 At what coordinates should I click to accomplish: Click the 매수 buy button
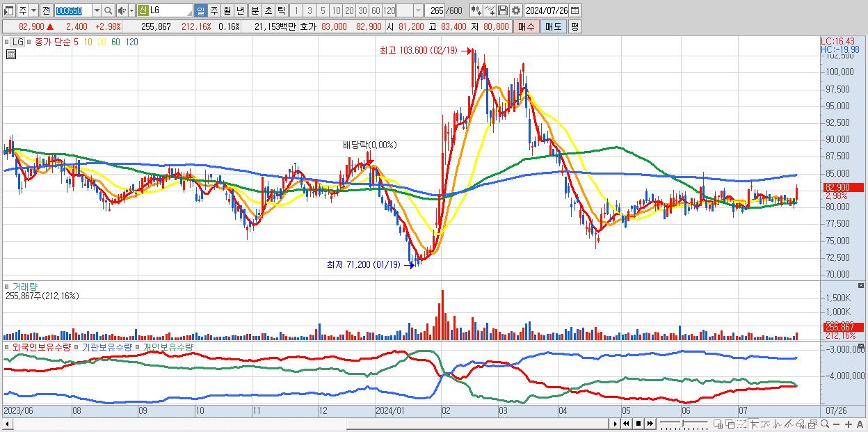(527, 26)
